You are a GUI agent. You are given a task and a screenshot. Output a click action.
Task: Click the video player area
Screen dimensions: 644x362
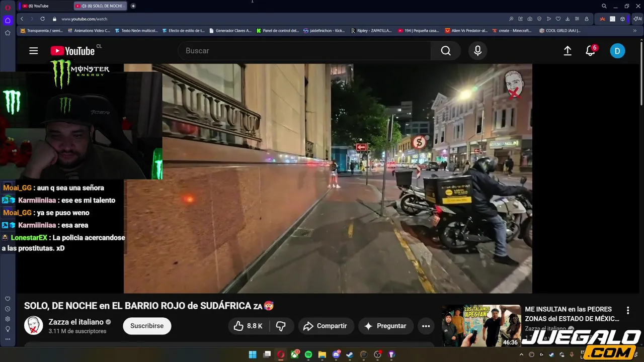coord(328,178)
